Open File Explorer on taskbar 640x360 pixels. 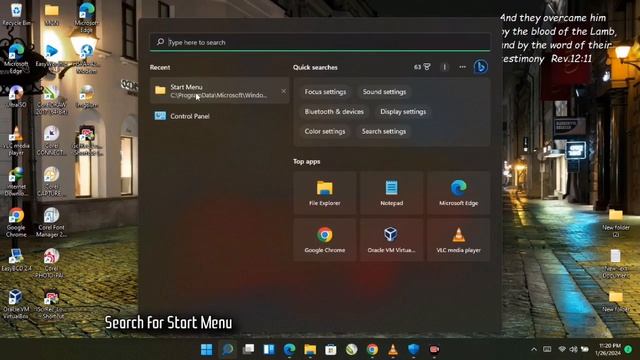(x=310, y=349)
